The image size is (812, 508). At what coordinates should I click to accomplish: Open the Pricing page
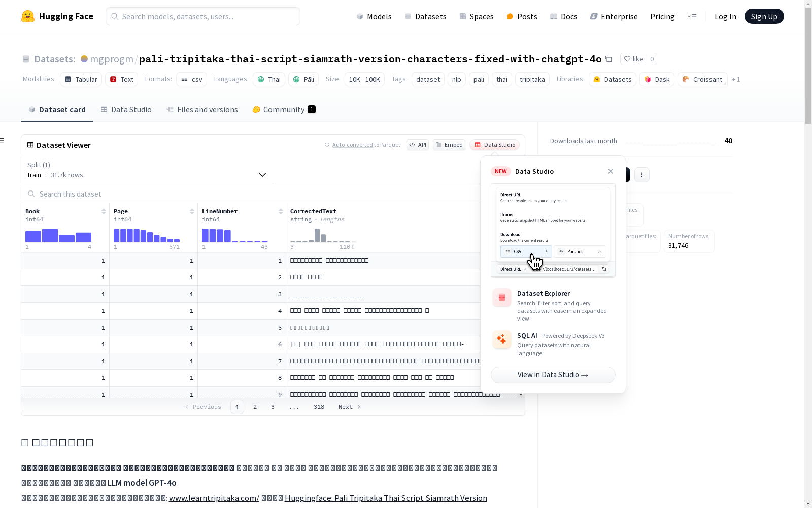pyautogui.click(x=662, y=16)
